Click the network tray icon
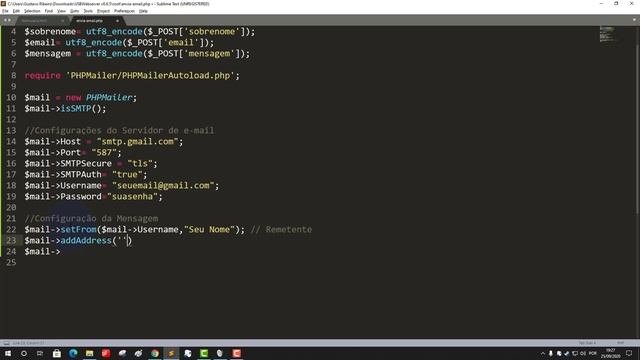 pos(575,353)
